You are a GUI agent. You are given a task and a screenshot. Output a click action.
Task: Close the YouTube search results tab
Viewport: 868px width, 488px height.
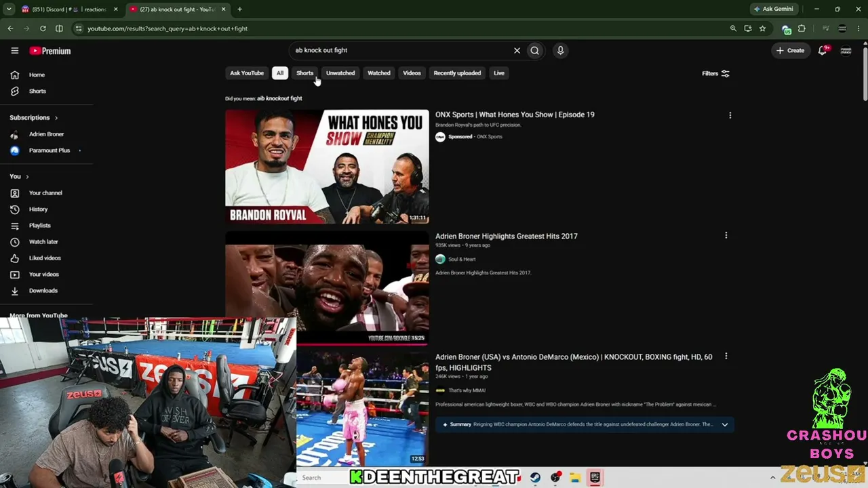click(x=223, y=9)
